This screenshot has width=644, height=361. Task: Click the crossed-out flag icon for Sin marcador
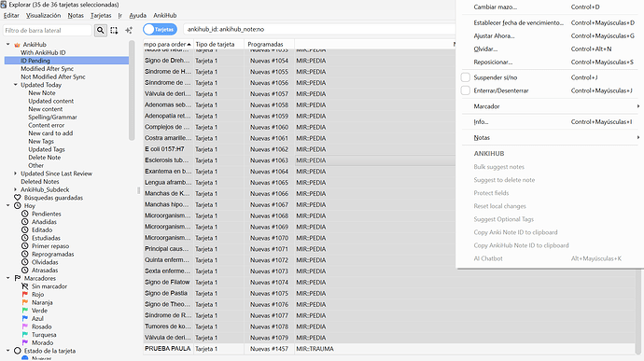[25, 286]
